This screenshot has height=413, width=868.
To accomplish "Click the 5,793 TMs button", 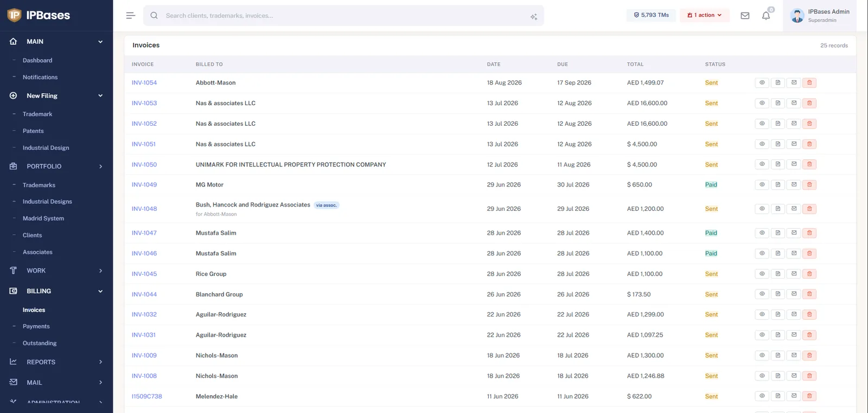I will (x=651, y=15).
